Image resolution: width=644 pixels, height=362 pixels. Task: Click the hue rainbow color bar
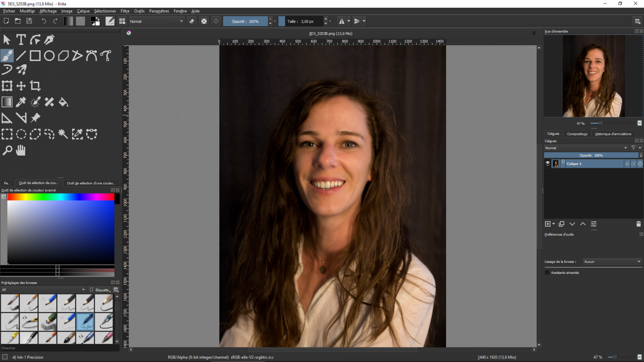coord(61,197)
